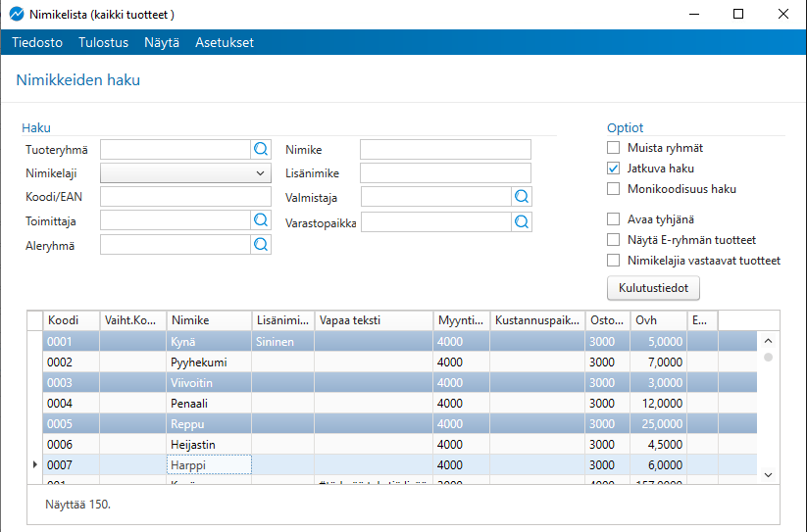Enable Monikoodisuus haku checkbox
Image resolution: width=807 pixels, height=532 pixels.
pos(613,189)
